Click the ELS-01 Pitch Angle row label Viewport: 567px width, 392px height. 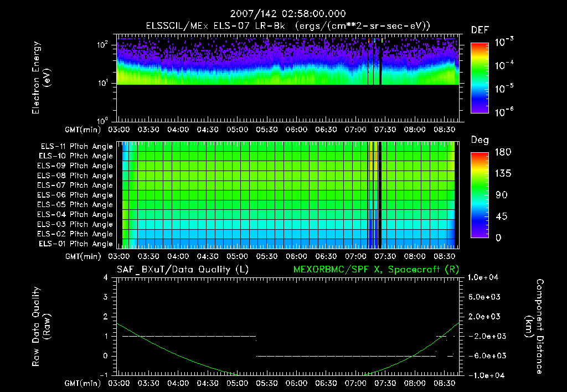coord(76,244)
